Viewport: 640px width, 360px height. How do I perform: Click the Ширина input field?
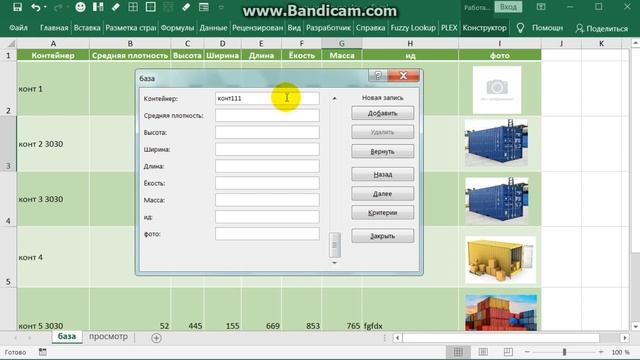[267, 149]
